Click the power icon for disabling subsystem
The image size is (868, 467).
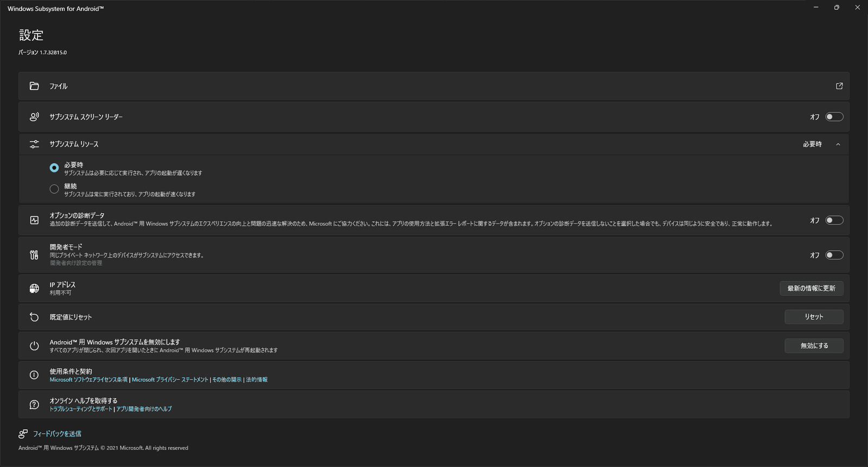34,346
